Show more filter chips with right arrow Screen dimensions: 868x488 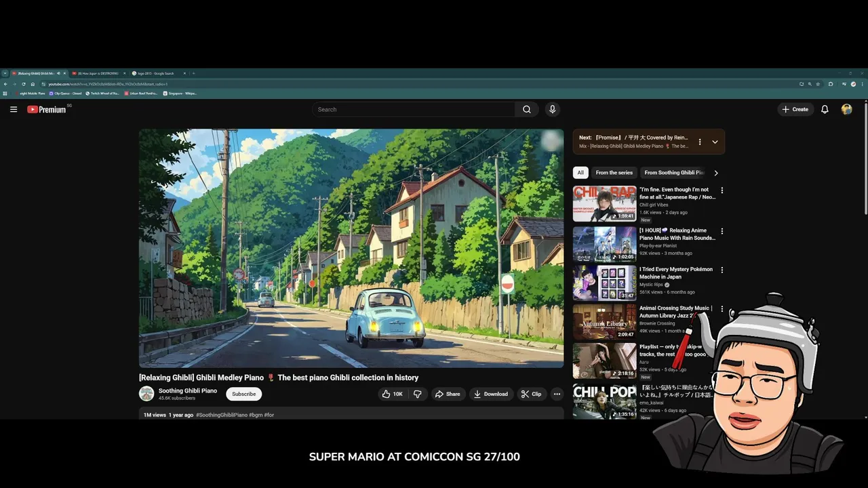tap(716, 173)
